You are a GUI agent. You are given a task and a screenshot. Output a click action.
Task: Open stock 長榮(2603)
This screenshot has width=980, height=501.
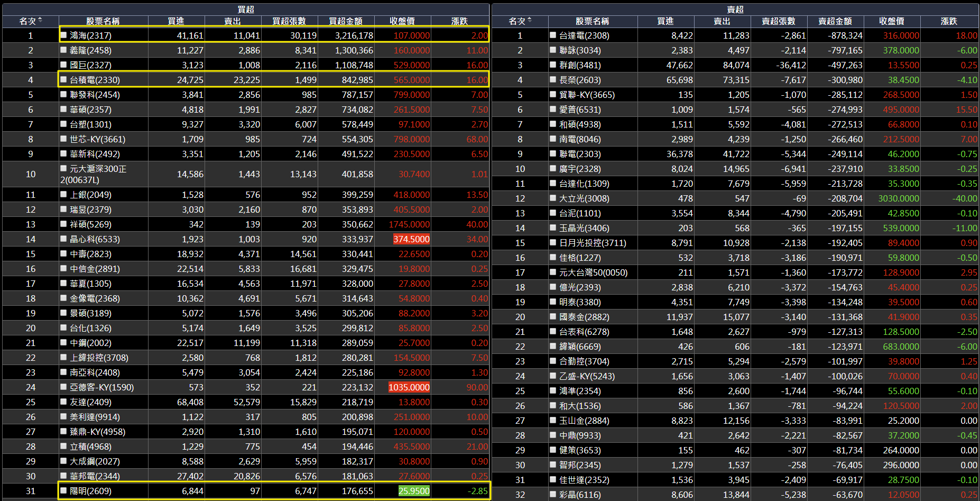pos(580,80)
